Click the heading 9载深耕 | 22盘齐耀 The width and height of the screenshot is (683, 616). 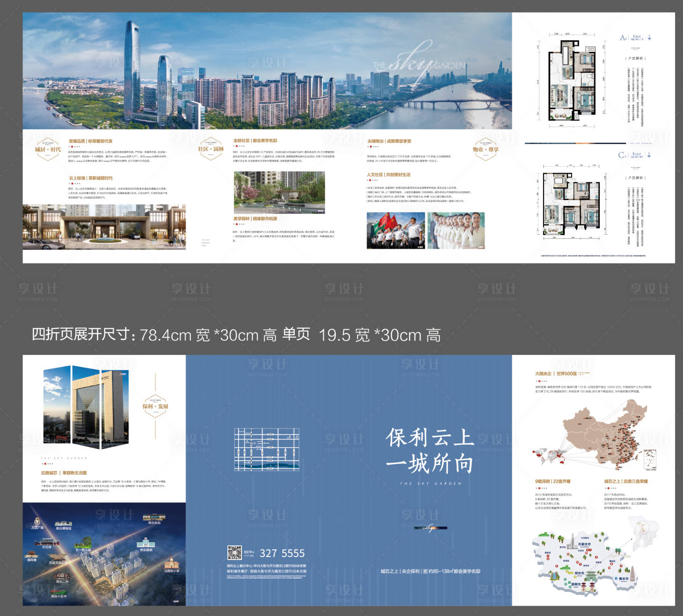(552, 481)
